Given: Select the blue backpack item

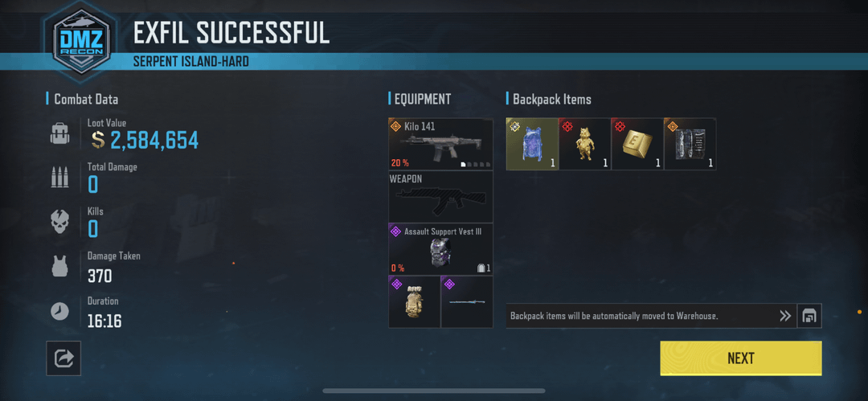Looking at the screenshot, I should click(532, 144).
